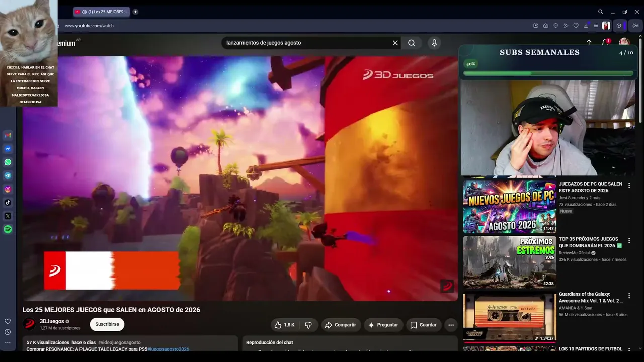
Task: Dislike the video
Action: coord(308,325)
